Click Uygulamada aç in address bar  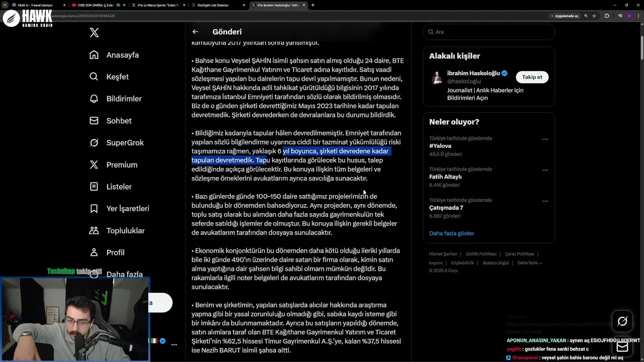[564, 16]
